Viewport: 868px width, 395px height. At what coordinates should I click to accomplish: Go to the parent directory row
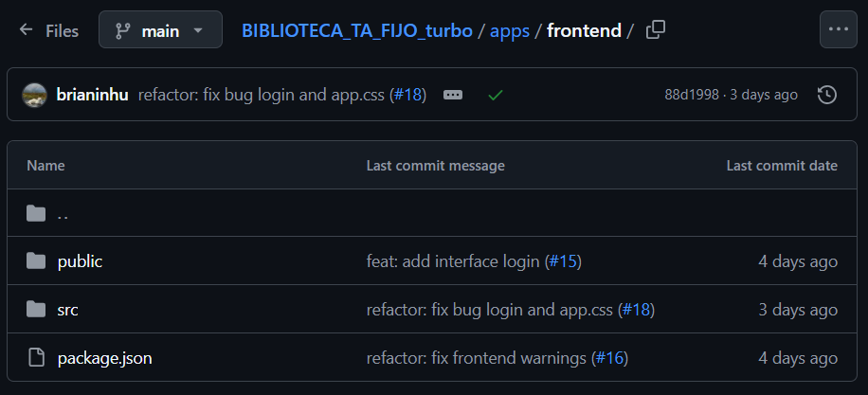[x=63, y=213]
